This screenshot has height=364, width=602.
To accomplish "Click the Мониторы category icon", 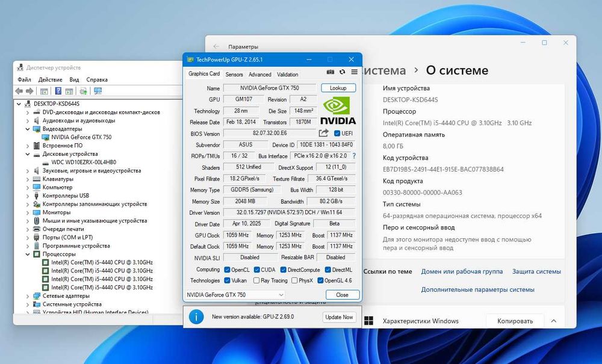I will 37,212.
